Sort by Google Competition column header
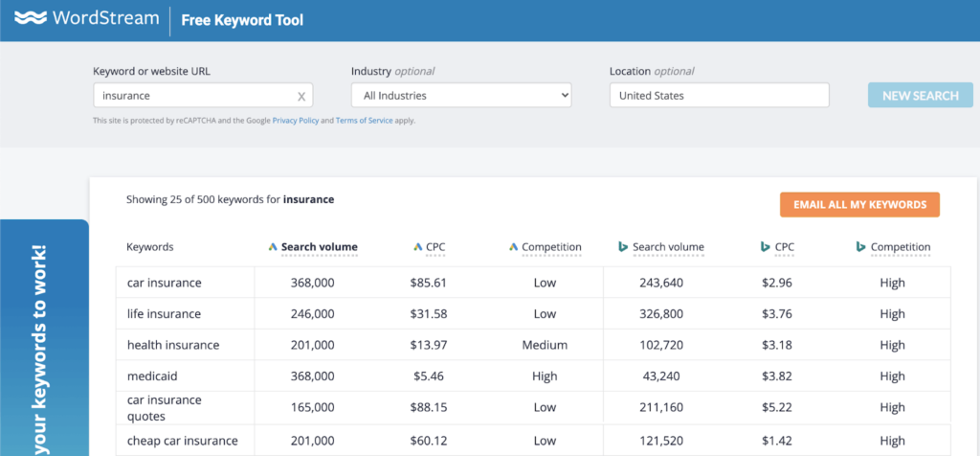This screenshot has width=980, height=456. (551, 247)
